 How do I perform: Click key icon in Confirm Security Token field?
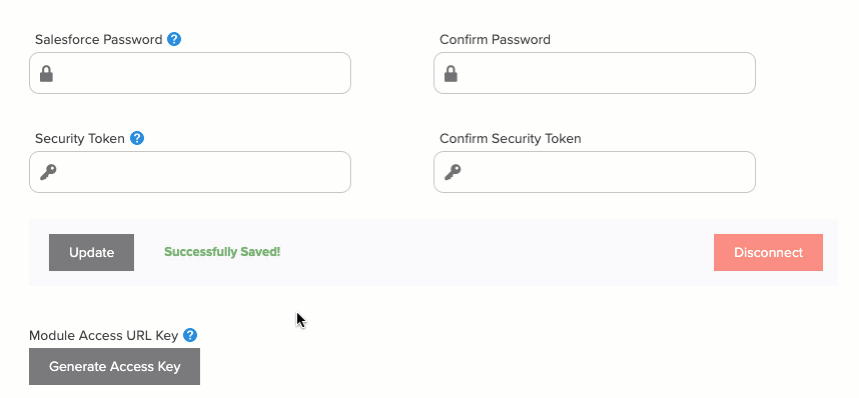pos(452,172)
